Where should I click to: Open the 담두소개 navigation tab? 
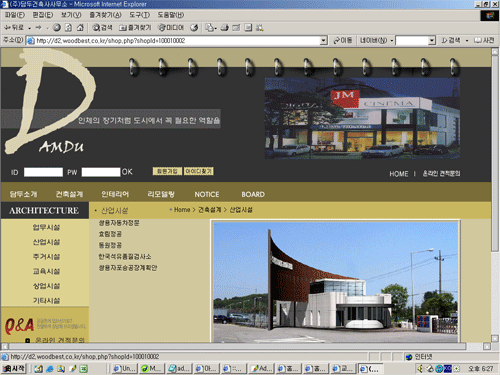(23, 194)
